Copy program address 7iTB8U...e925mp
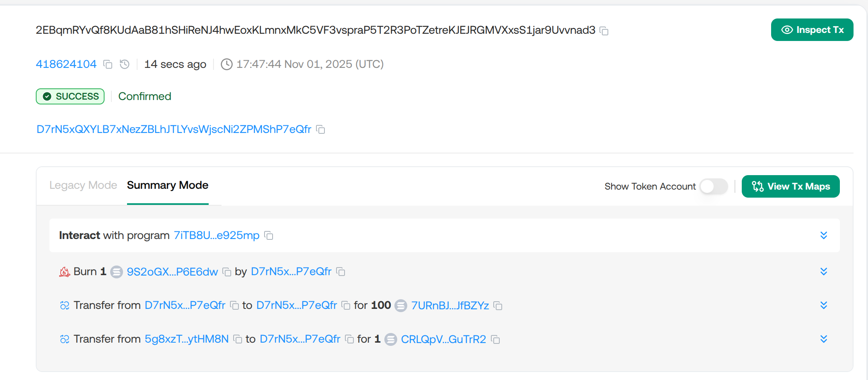The height and width of the screenshot is (380, 868). pos(269,236)
